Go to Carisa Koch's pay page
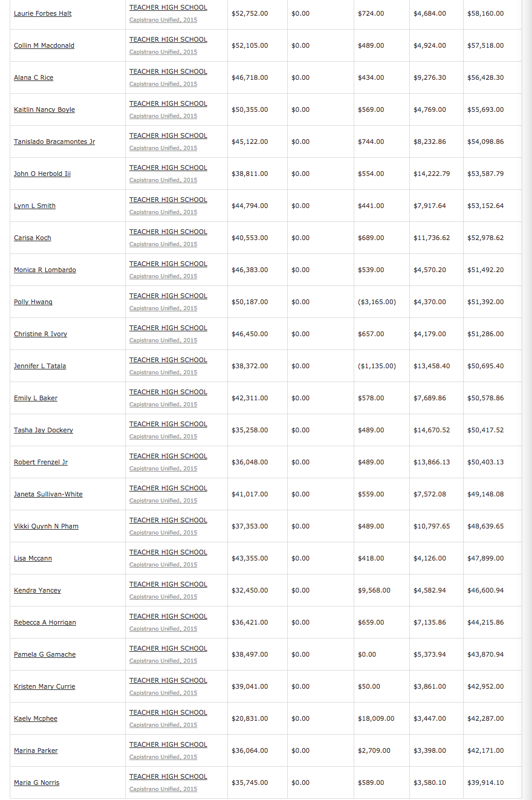The image size is (532, 800). pos(33,238)
